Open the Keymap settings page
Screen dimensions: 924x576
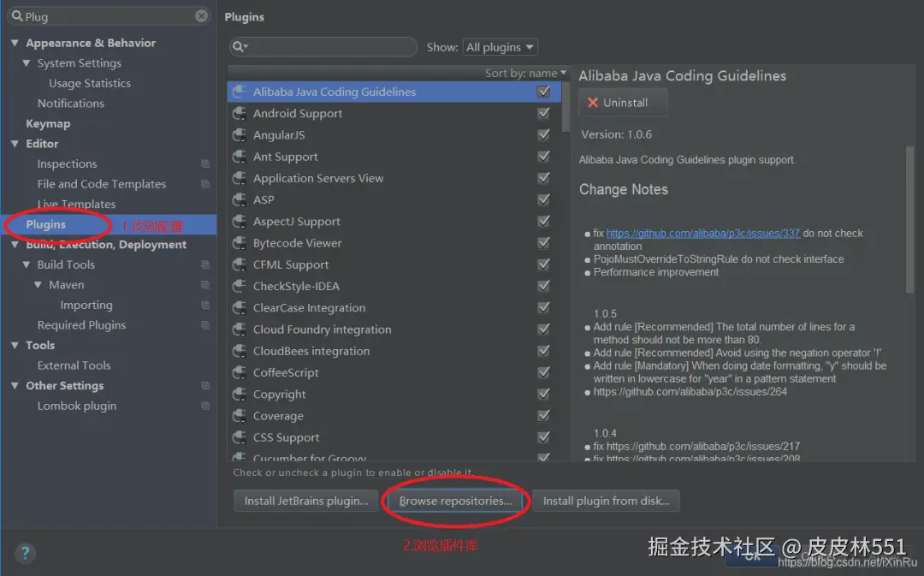(x=48, y=124)
